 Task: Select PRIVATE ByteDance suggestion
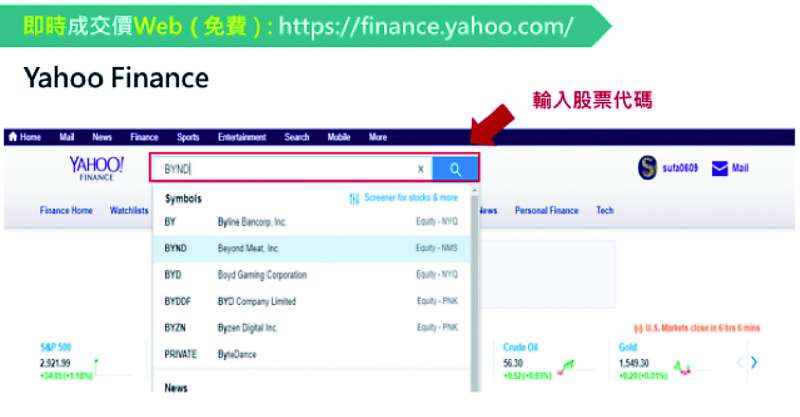click(x=311, y=354)
